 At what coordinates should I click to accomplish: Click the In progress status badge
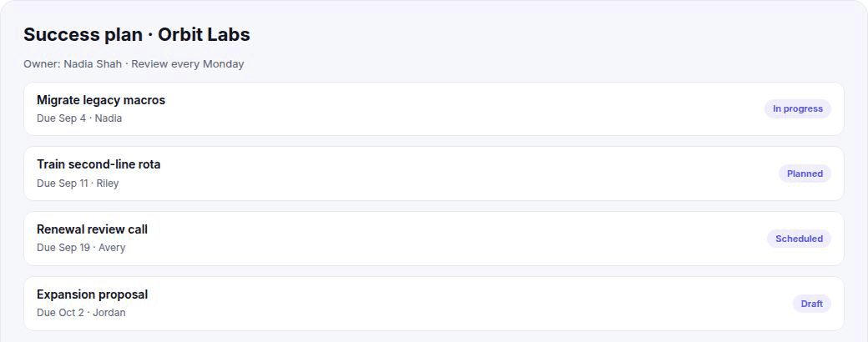798,108
